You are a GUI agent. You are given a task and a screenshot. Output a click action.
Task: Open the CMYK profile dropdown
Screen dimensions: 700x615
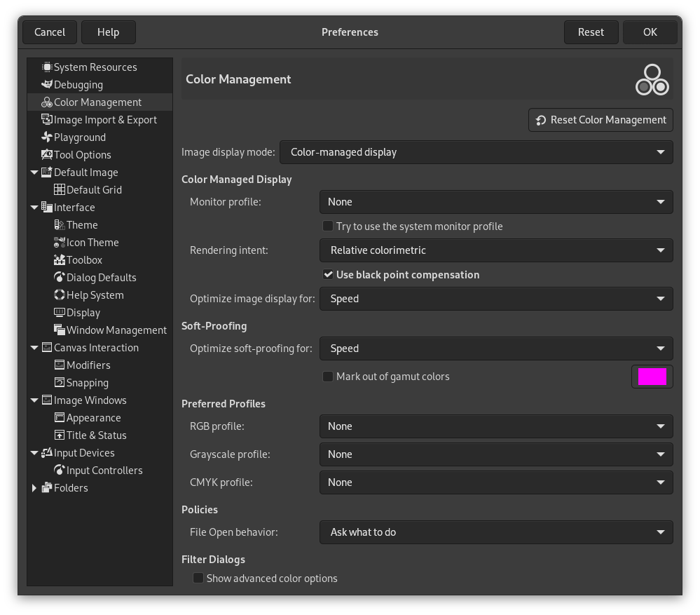coord(496,482)
